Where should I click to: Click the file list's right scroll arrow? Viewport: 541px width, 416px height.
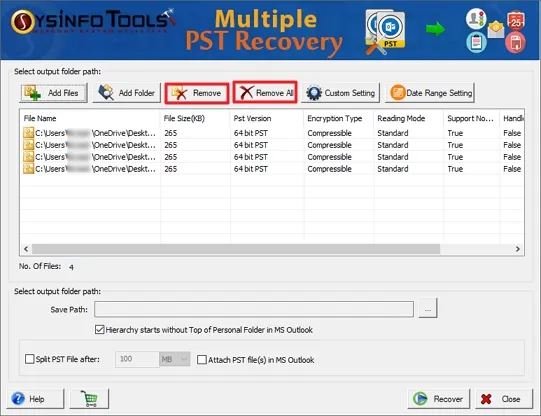[x=518, y=249]
